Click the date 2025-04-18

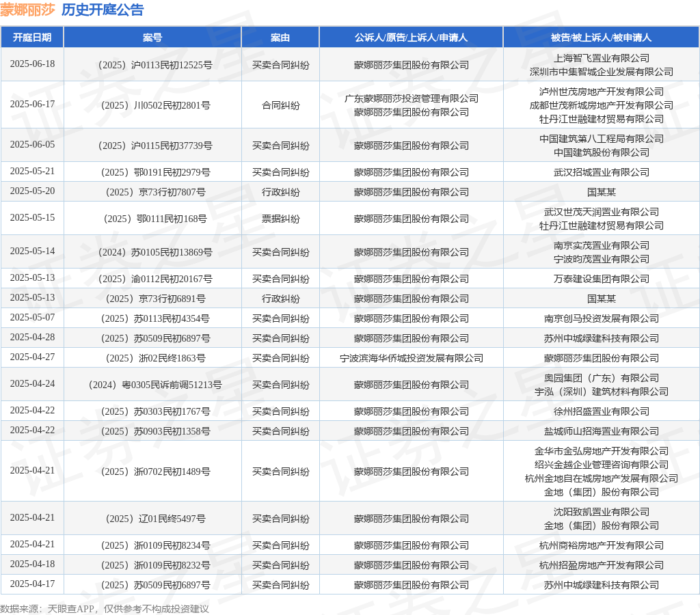click(x=32, y=564)
